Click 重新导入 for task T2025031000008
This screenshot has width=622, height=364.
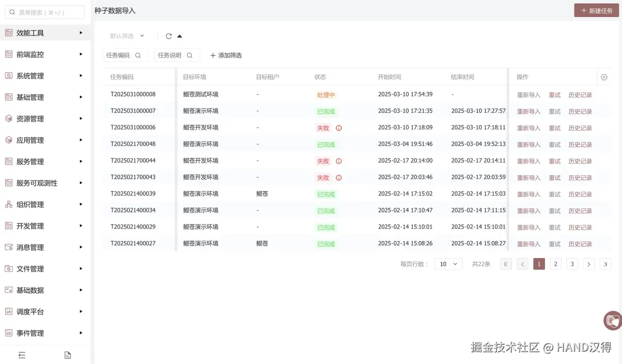point(528,95)
